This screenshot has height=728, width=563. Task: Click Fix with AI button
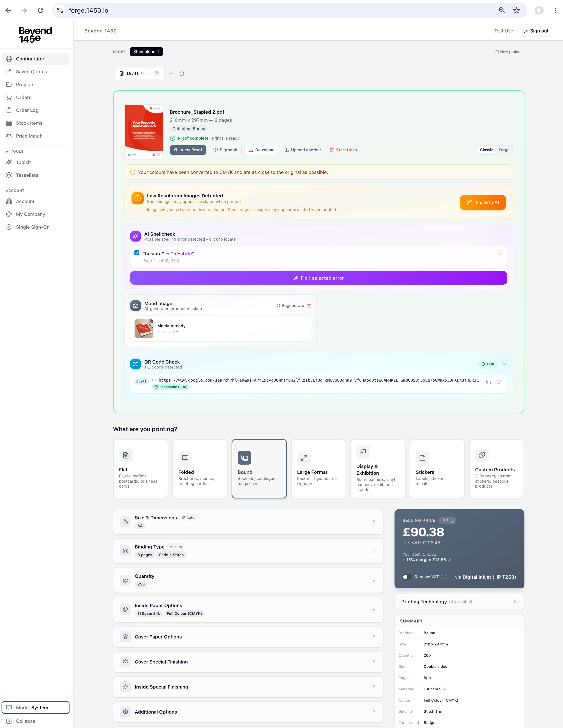click(x=483, y=202)
